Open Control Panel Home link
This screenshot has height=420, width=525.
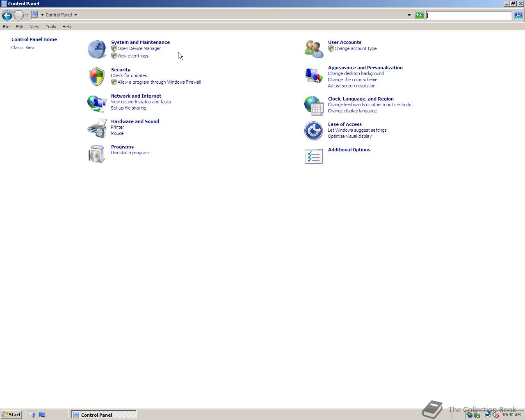[x=34, y=39]
